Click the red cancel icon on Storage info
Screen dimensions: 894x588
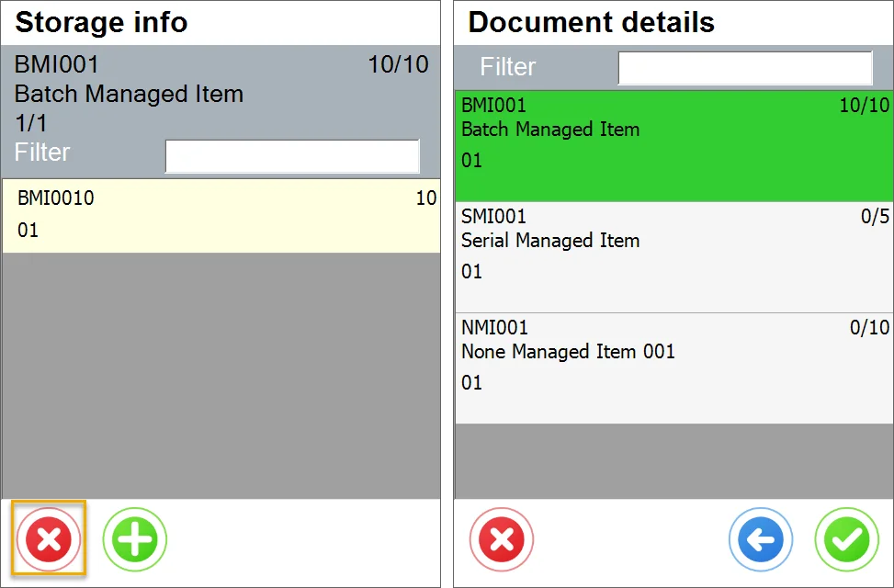click(x=49, y=539)
